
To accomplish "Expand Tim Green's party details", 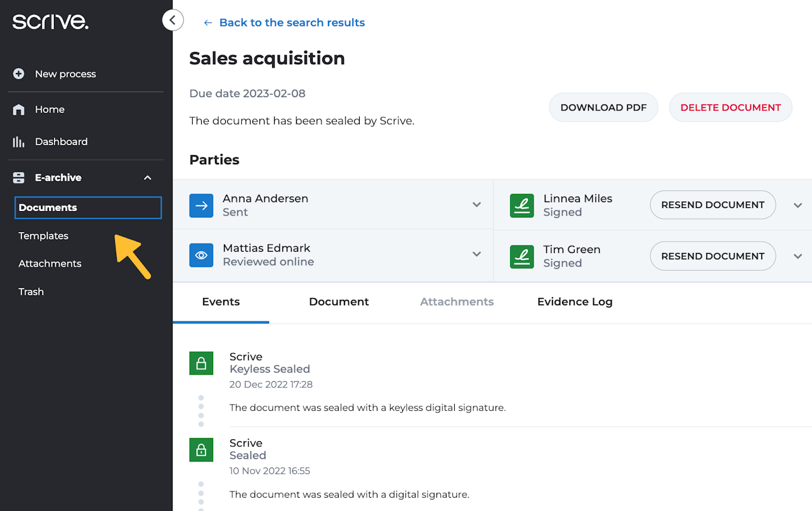I will (797, 256).
